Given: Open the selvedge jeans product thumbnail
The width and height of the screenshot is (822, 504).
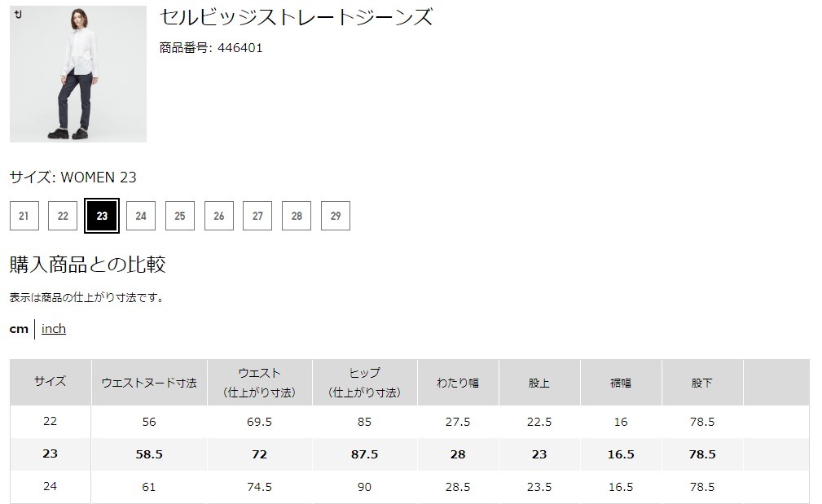Looking at the screenshot, I should point(78,75).
